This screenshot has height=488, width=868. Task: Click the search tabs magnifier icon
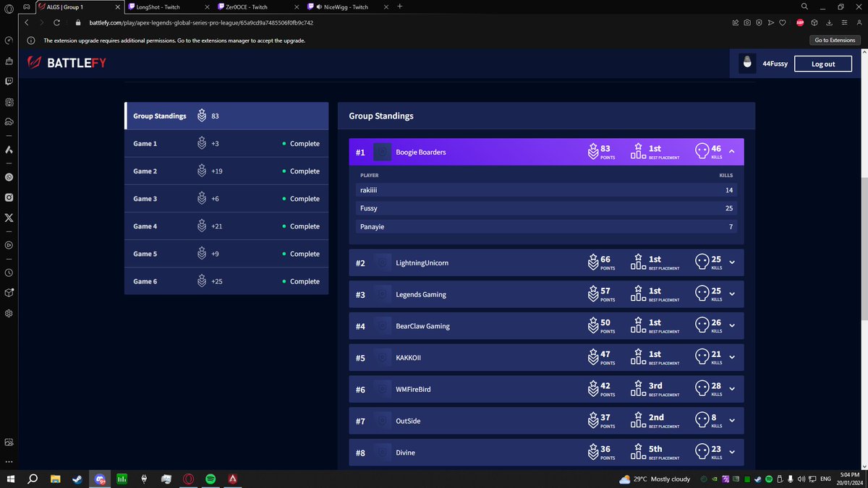click(804, 7)
